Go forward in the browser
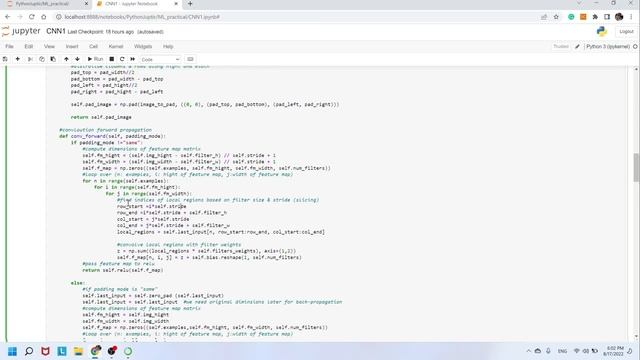The width and height of the screenshot is (640, 360). pyautogui.click(x=20, y=17)
